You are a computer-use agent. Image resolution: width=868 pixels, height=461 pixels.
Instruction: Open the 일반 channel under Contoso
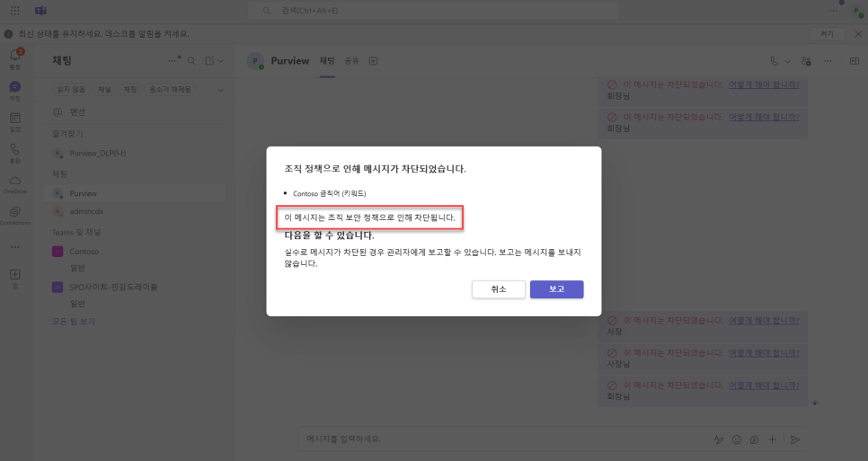pos(77,268)
